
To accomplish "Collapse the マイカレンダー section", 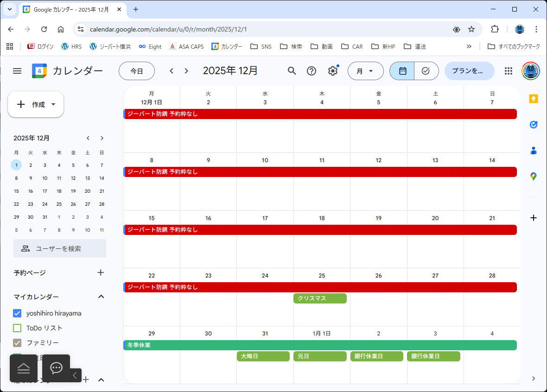I will [x=101, y=297].
